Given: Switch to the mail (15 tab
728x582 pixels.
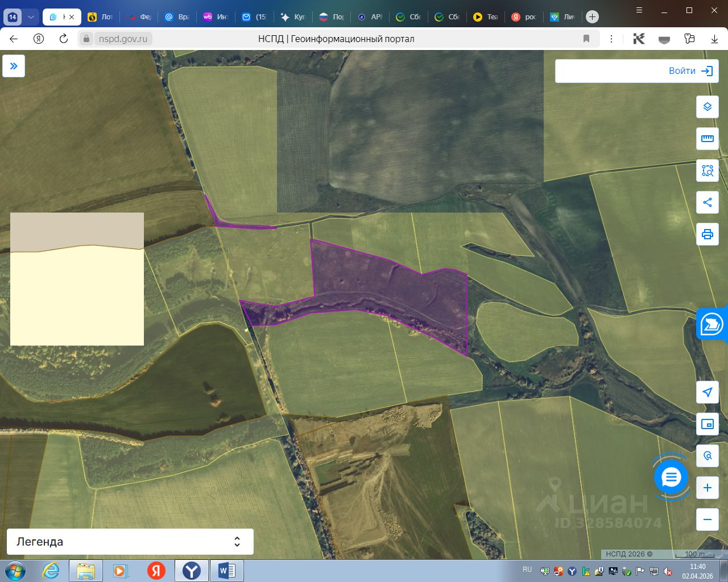Looking at the screenshot, I should click(254, 17).
